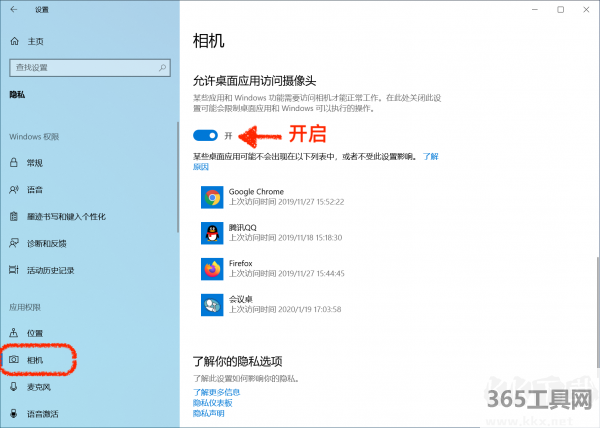Click the back arrow in Settings title bar
Image resolution: width=600 pixels, height=428 pixels.
(13, 9)
